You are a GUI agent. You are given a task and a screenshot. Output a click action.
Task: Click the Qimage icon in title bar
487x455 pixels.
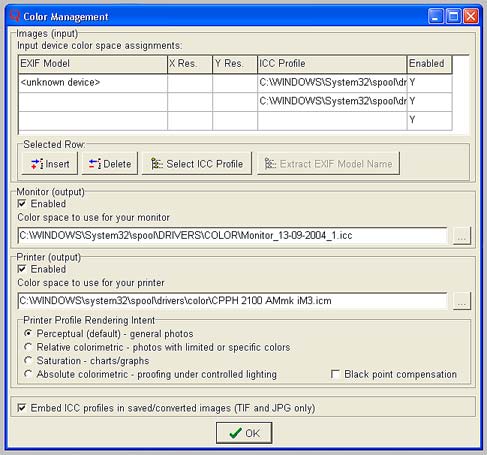pyautogui.click(x=15, y=16)
